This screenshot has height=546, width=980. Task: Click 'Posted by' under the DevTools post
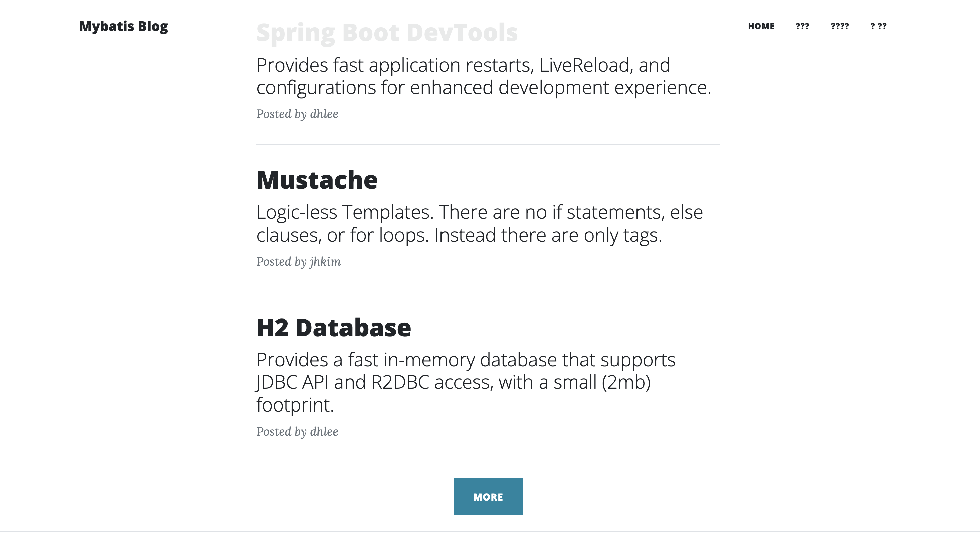pyautogui.click(x=281, y=114)
